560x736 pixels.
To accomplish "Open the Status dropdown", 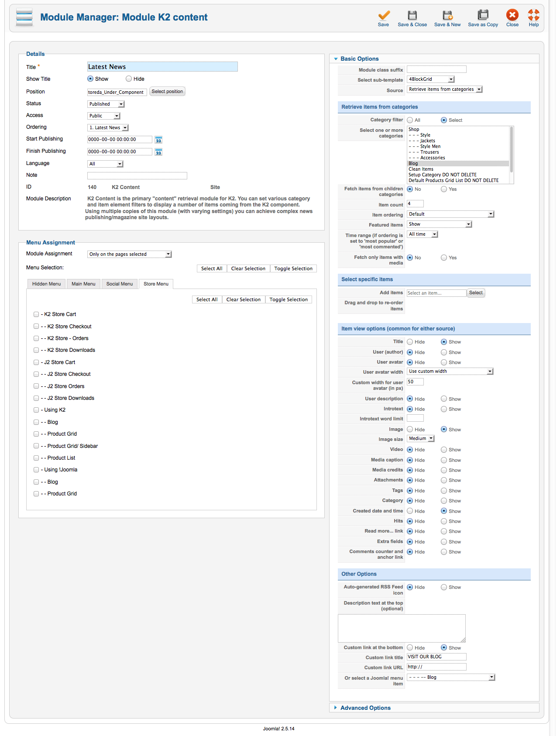I will (106, 104).
